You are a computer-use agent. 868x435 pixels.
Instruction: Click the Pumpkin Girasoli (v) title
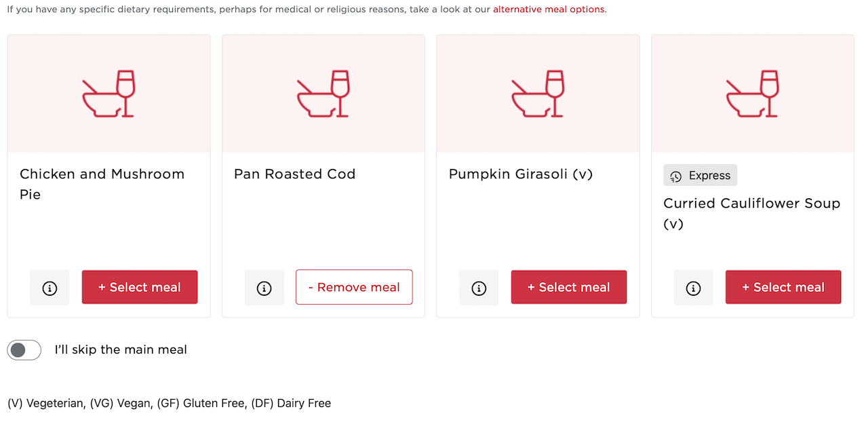pos(521,174)
